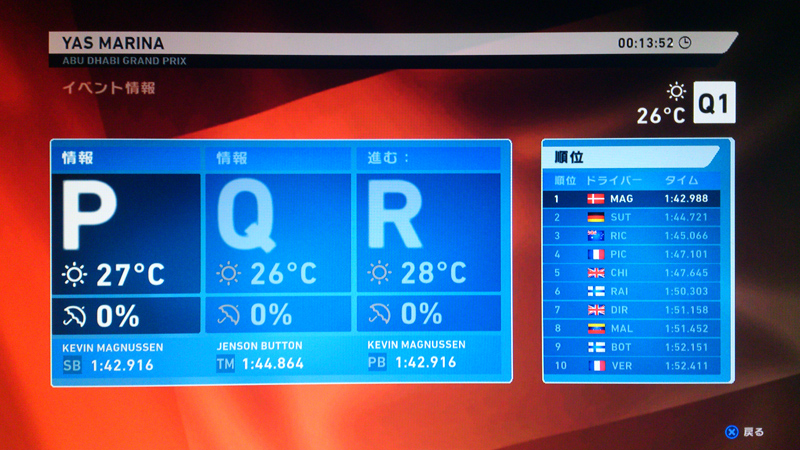
Task: Select the PIC row in standings
Action: pyautogui.click(x=632, y=254)
